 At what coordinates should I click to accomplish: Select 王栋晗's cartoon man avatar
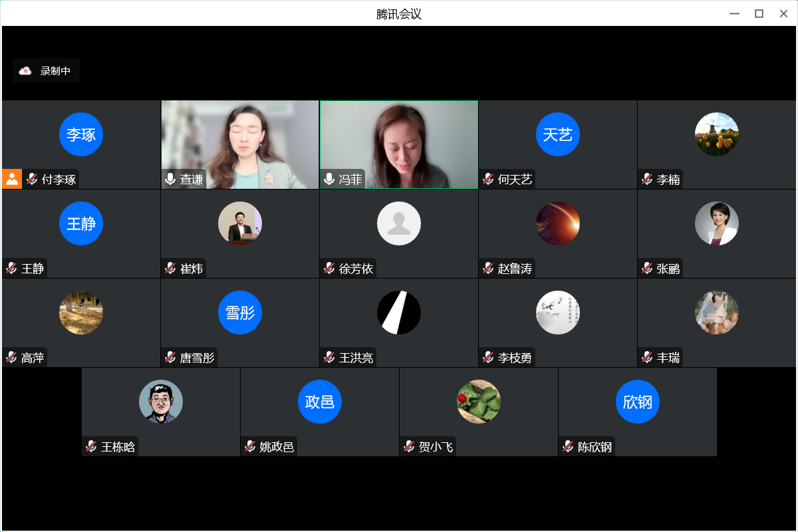161,402
